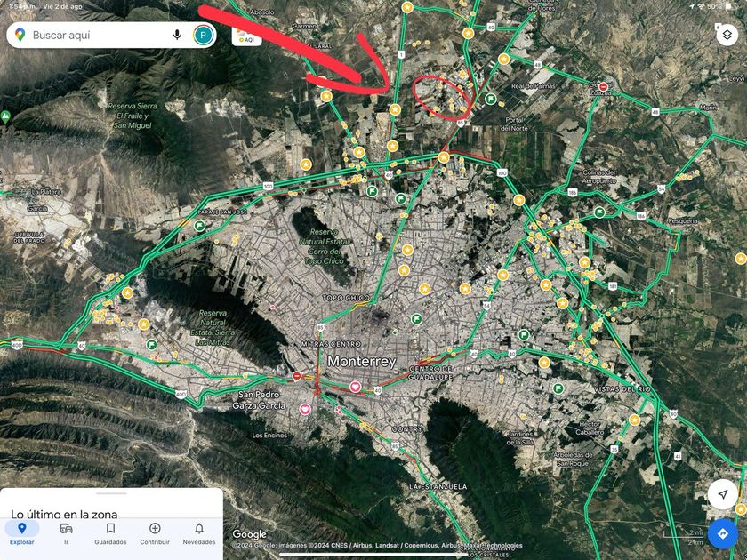The image size is (747, 560).
Task: Tap the road closure icon near Mitras Centro
Action: pyautogui.click(x=297, y=376)
